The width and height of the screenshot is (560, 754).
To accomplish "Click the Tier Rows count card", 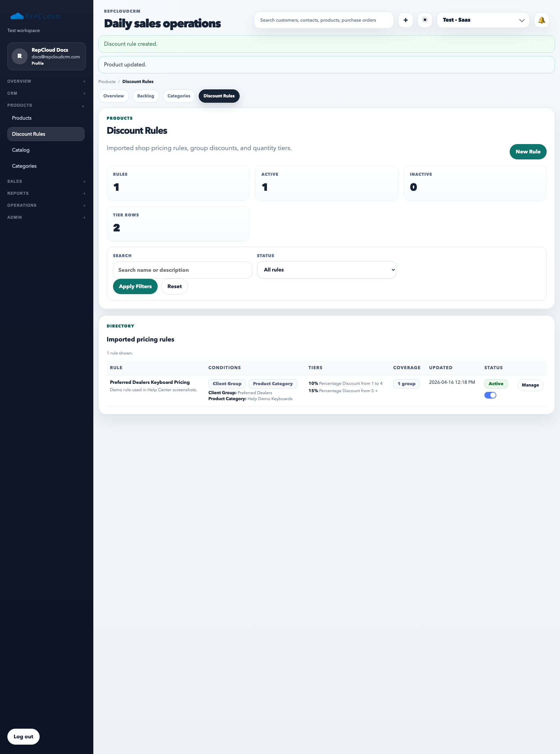I will coord(178,224).
